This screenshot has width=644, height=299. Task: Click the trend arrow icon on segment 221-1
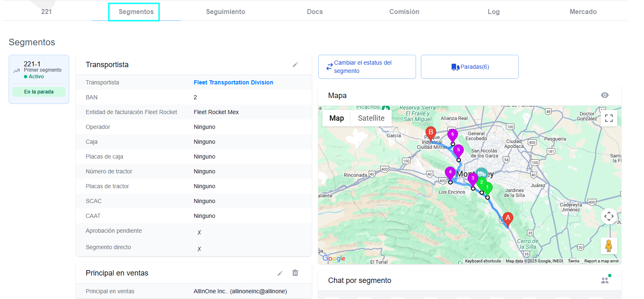pyautogui.click(x=16, y=71)
